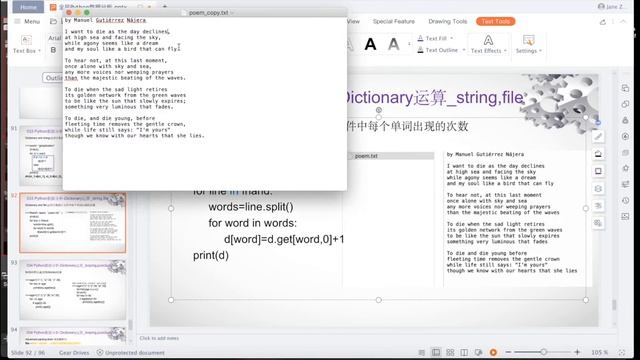Click the pen shape style floating icon

[x=598, y=137]
